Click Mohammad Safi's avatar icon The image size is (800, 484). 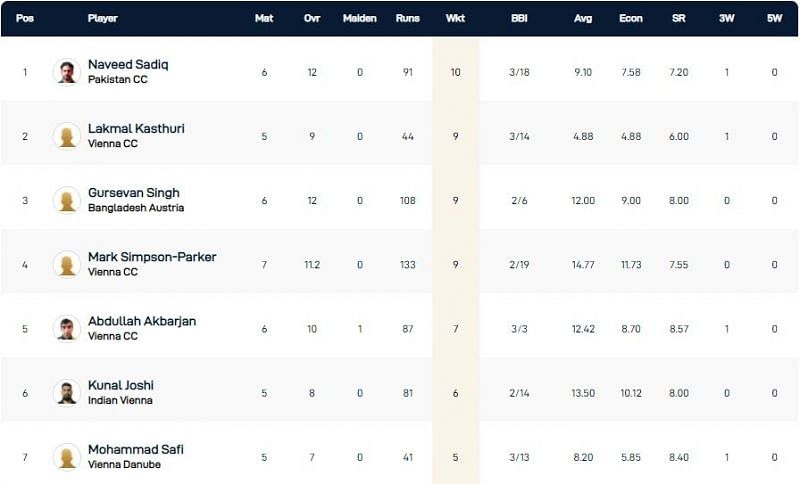[x=67, y=456]
